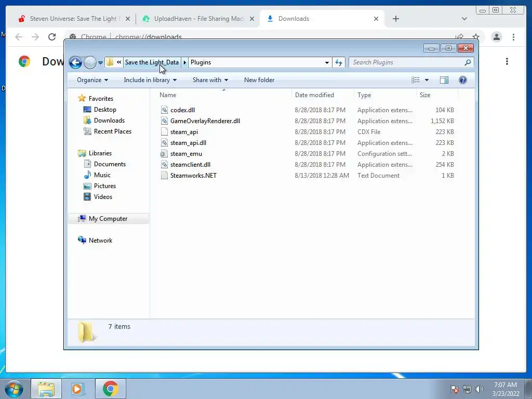Screen dimensions: 532x399
Task: Click Windows Media Player taskbar icon
Action: (78, 389)
